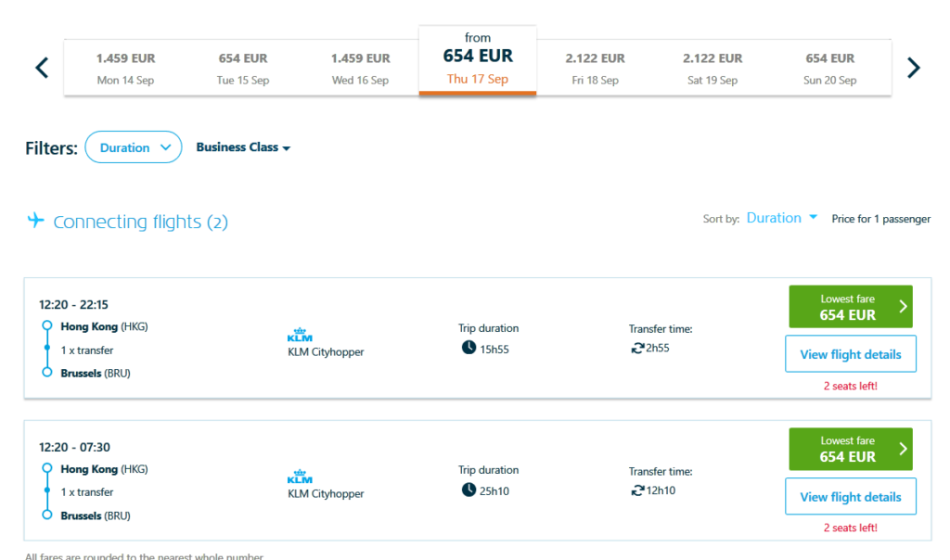Click the next dates right arrow
The width and height of the screenshot is (950, 560).
point(913,68)
